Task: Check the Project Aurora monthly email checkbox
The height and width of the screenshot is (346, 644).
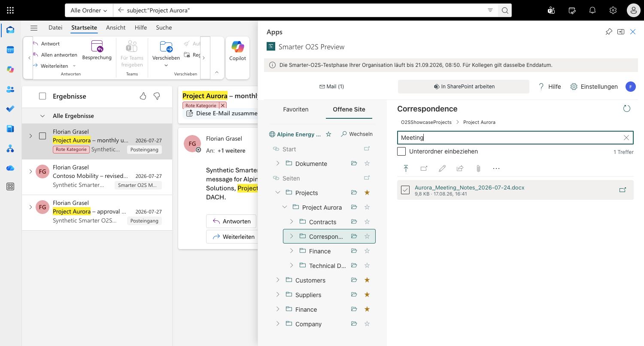Action: coord(43,136)
